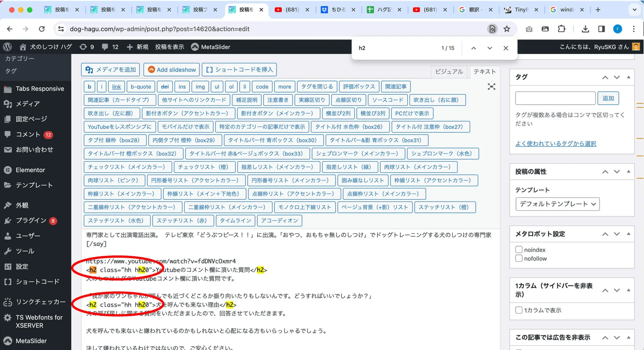The image size is (644, 350).
Task: Insert the タイムライン quicktag
Action: [x=235, y=221]
